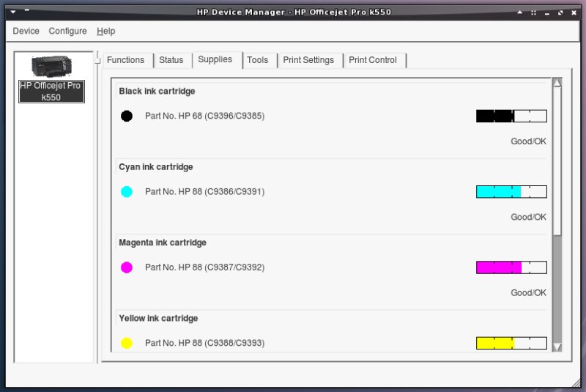This screenshot has height=392, width=586.
Task: Click Part No. HP 68 (C9396/C9385)
Action: [x=205, y=116]
